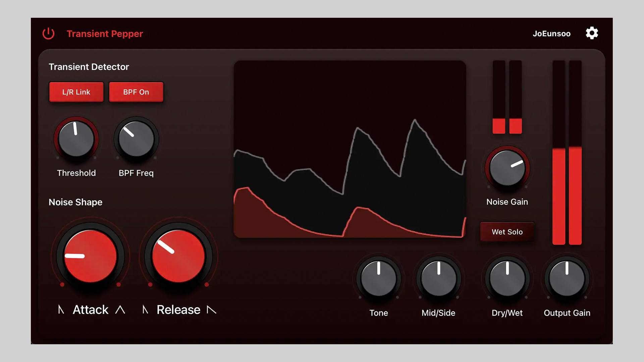
Task: Click the Release label text
Action: coord(178,310)
